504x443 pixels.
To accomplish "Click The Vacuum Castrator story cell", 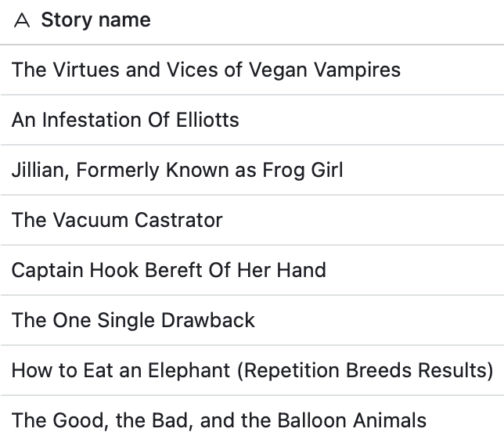I will point(117,220).
